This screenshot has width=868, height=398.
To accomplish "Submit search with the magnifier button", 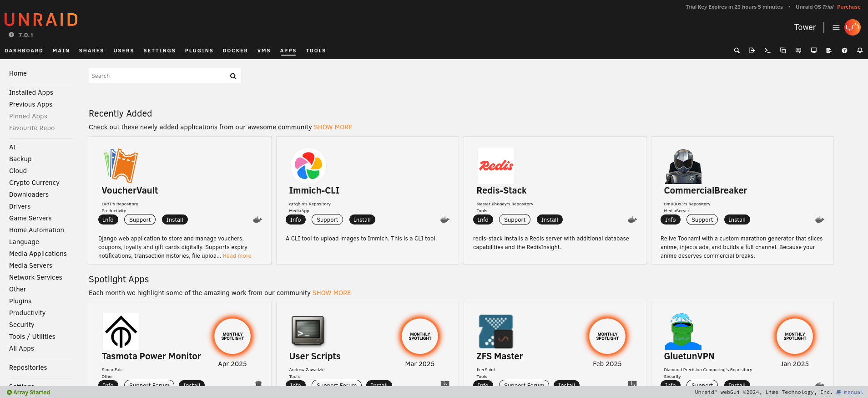I will (x=233, y=76).
